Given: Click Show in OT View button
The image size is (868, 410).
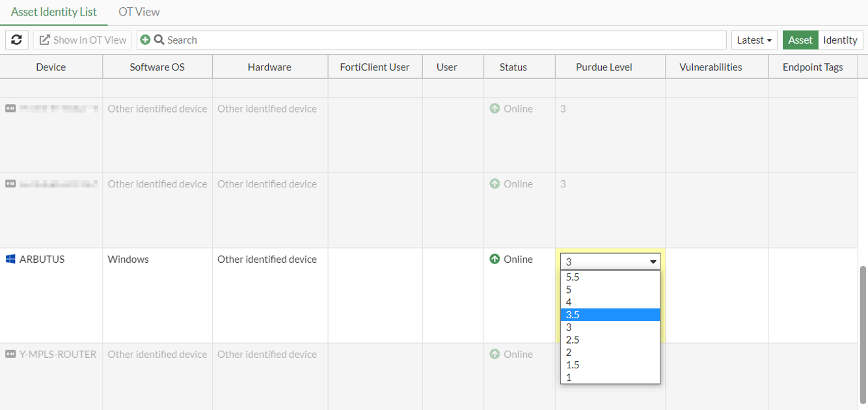Looking at the screenshot, I should tap(83, 40).
